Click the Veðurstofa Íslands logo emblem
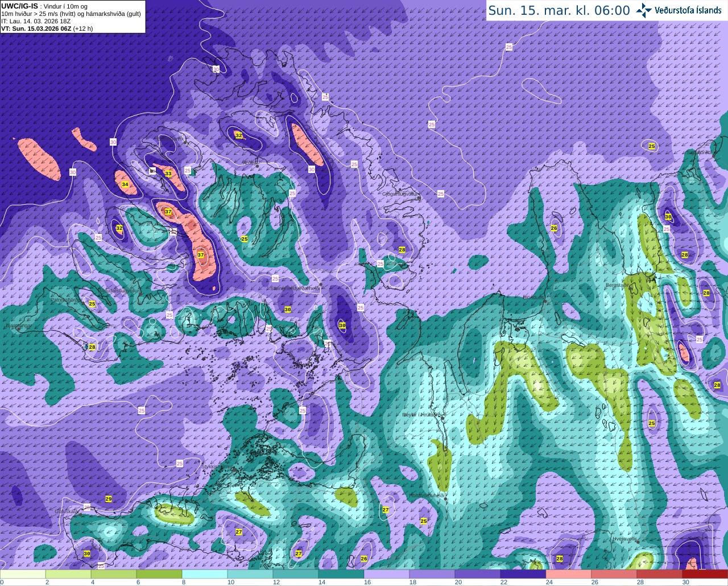 pos(643,10)
